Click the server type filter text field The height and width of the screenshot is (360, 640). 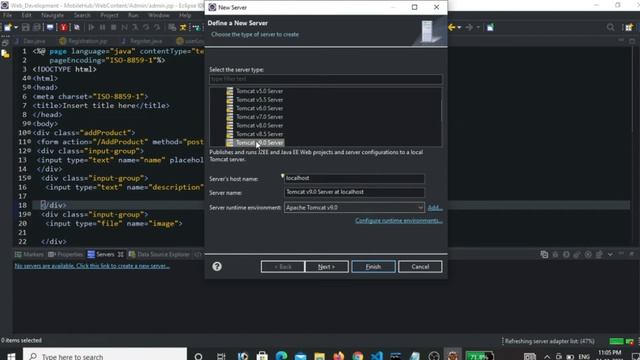click(x=325, y=79)
